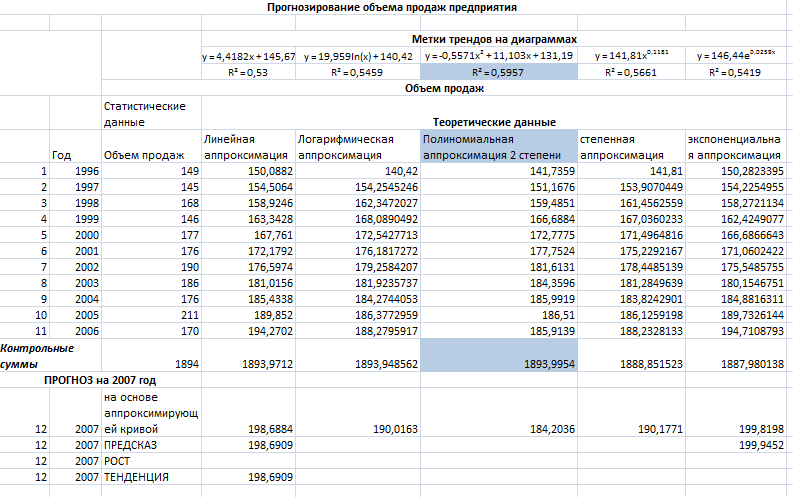Select linear control sum 1893,9712
Screen dimensions: 793x497
pos(267,364)
